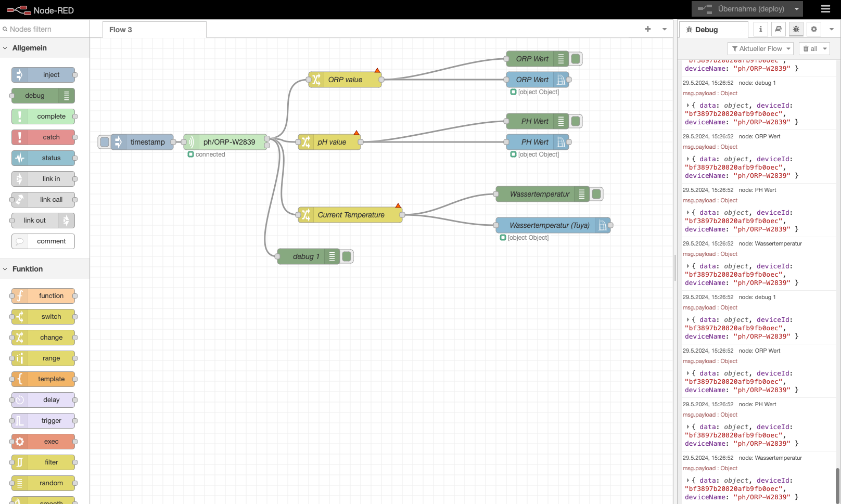The width and height of the screenshot is (841, 504).
Task: Select the pH value change node
Action: coord(329,142)
